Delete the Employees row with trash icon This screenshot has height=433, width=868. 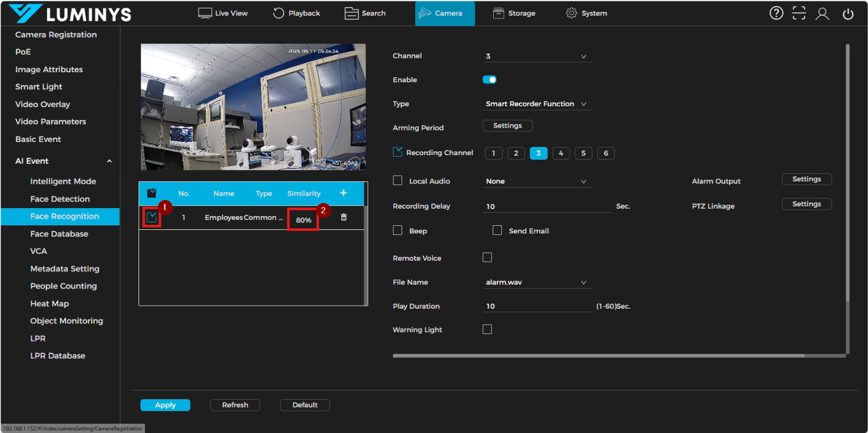pos(343,217)
